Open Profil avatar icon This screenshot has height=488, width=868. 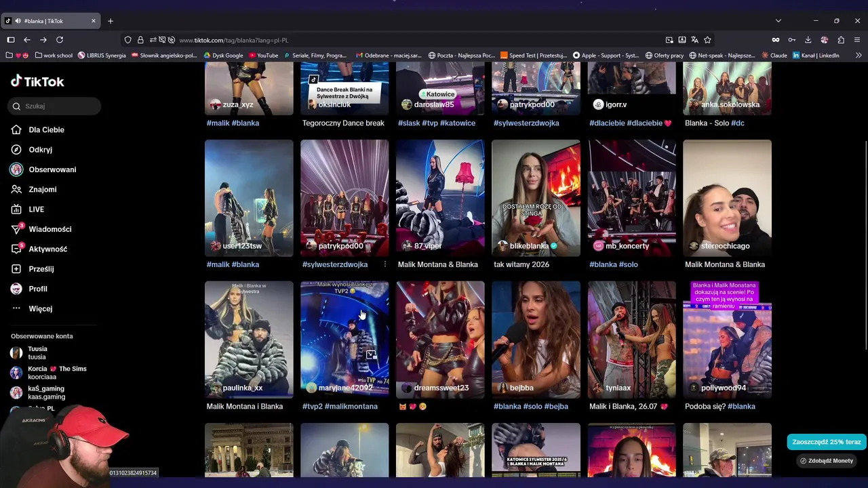tap(16, 289)
